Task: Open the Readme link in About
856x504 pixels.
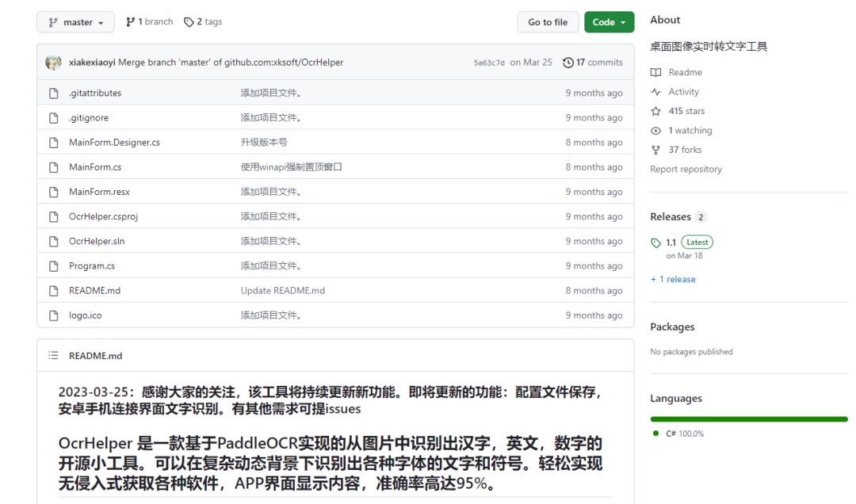Action: [x=685, y=72]
